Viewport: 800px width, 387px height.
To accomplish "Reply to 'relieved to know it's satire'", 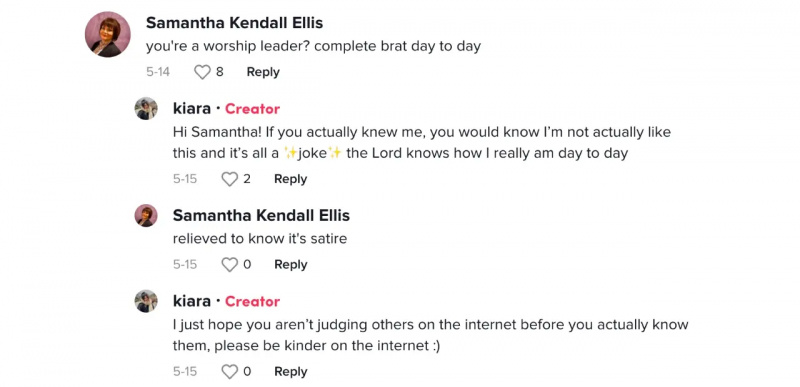I will click(290, 265).
